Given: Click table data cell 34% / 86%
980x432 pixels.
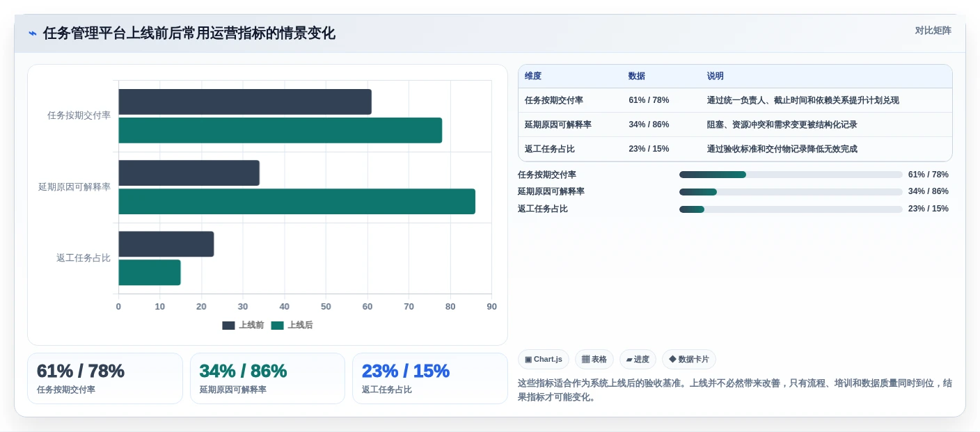Looking at the screenshot, I should [649, 125].
